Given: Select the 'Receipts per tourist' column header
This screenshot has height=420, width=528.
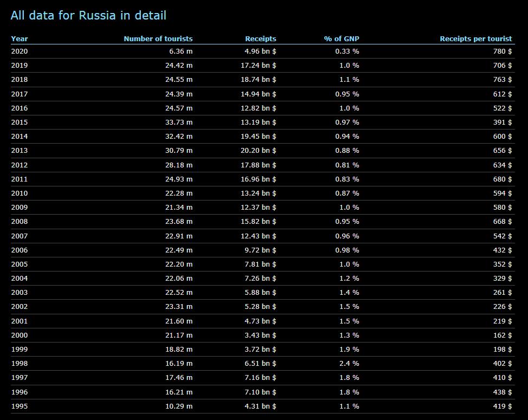Looking at the screenshot, I should (476, 38).
